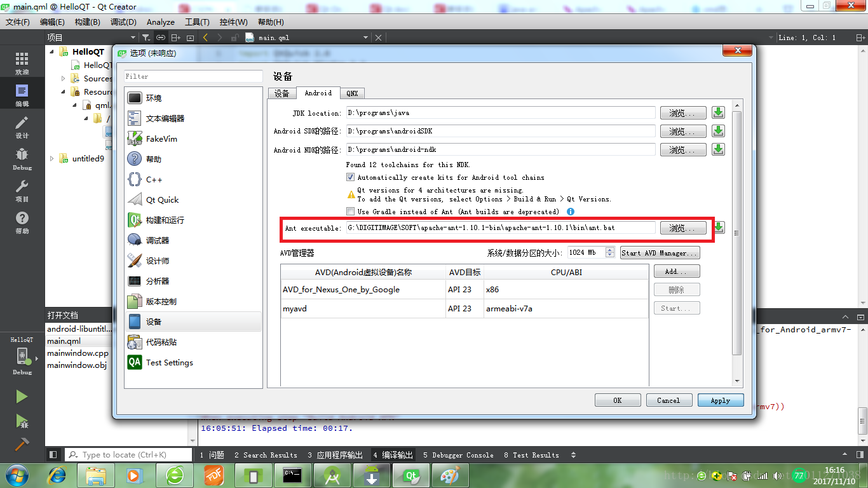Switch to 编辑 (Edit) mode
Image resolution: width=868 pixels, height=488 pixels.
pos(22,95)
